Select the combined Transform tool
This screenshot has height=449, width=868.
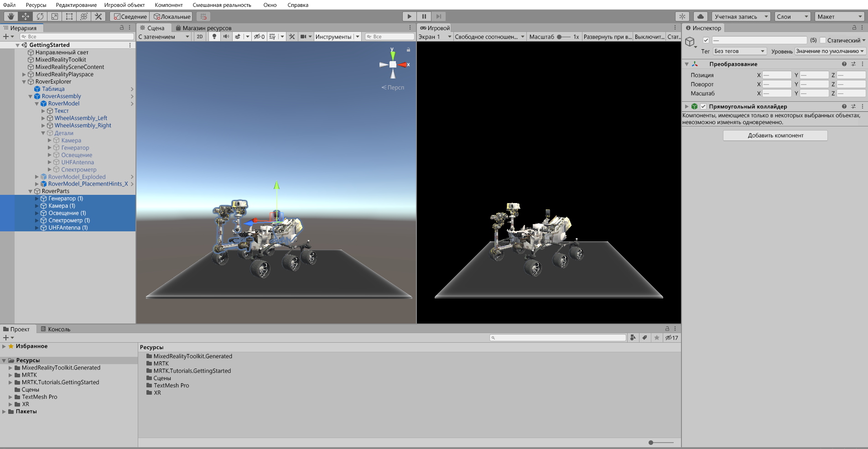click(x=84, y=16)
